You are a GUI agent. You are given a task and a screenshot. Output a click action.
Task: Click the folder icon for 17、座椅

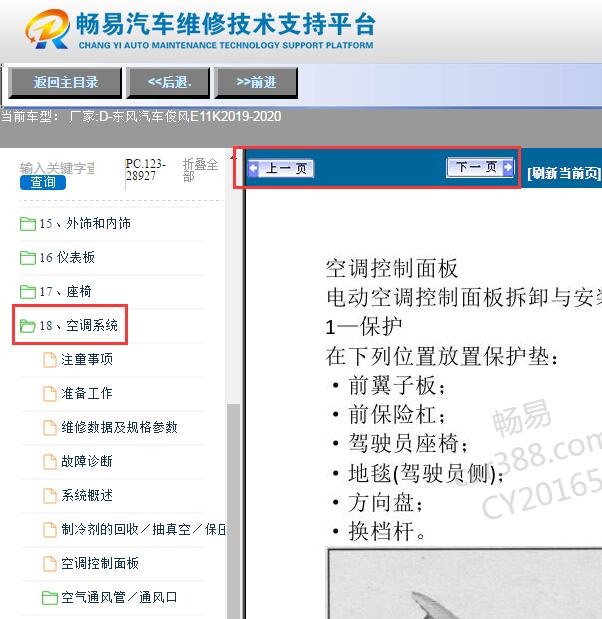click(x=28, y=292)
